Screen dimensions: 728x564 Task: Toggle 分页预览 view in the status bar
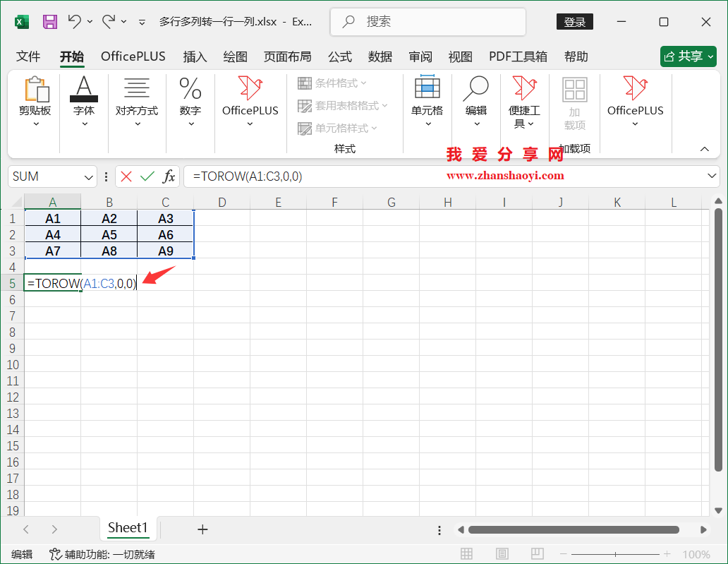tap(537, 553)
